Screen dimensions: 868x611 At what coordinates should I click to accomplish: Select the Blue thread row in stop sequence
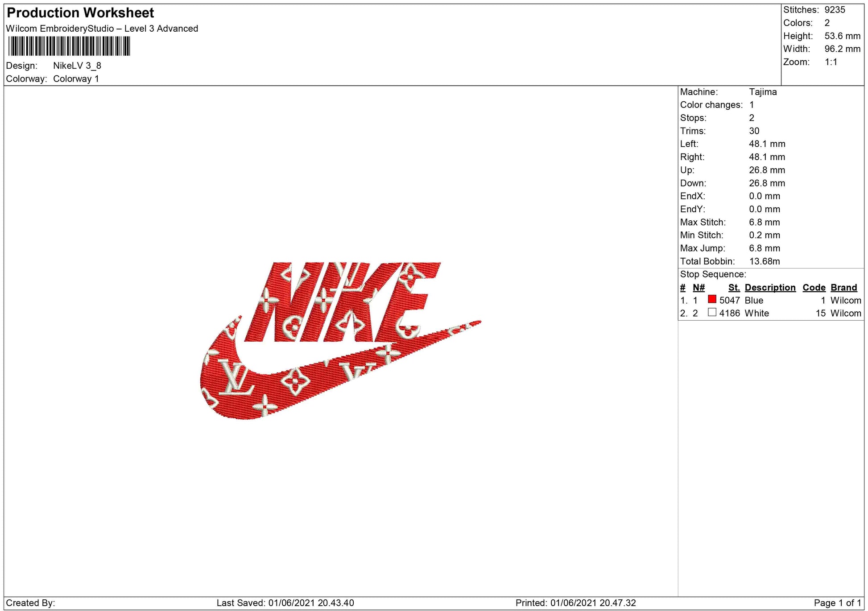tap(754, 301)
